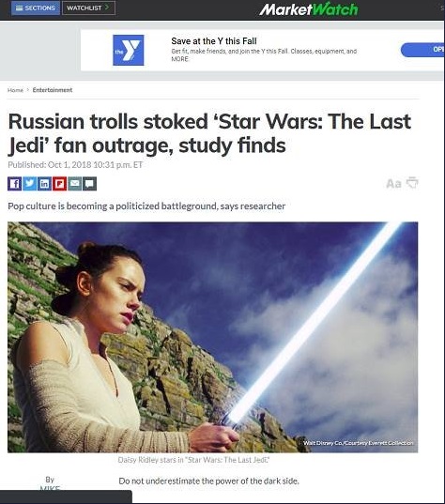
Task: Open comments via speech bubble icon
Action: pyautogui.click(x=90, y=184)
